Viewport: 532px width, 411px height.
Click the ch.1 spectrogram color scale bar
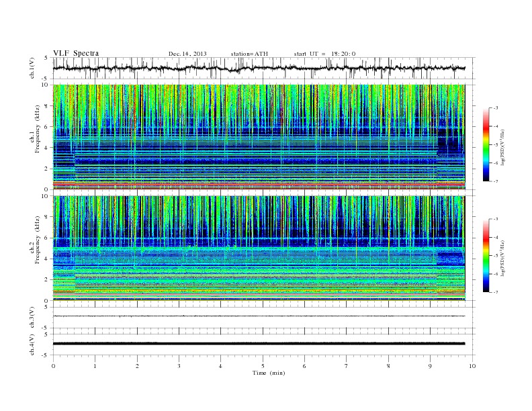(486, 145)
